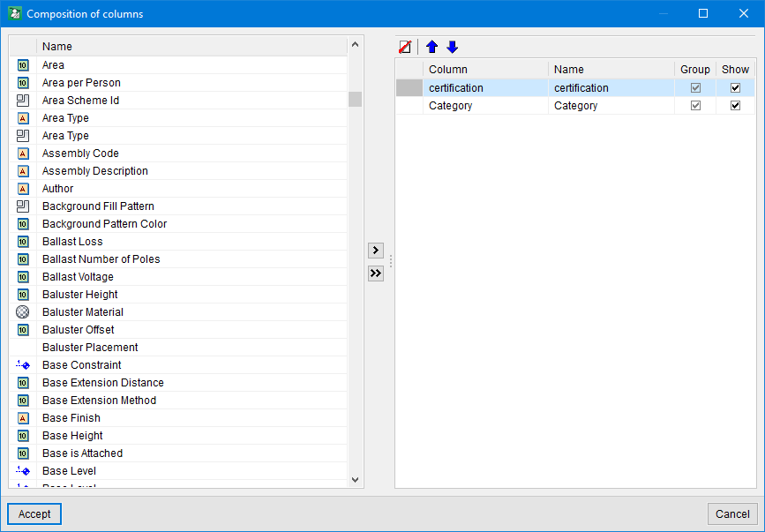The image size is (765, 532).
Task: Move selected column up with blue arrow
Action: click(x=432, y=47)
